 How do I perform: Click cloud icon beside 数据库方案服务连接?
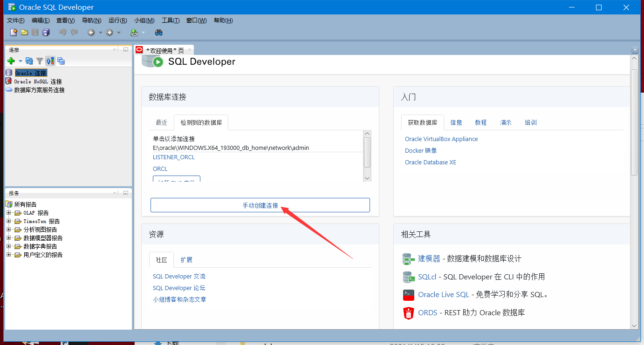point(9,89)
